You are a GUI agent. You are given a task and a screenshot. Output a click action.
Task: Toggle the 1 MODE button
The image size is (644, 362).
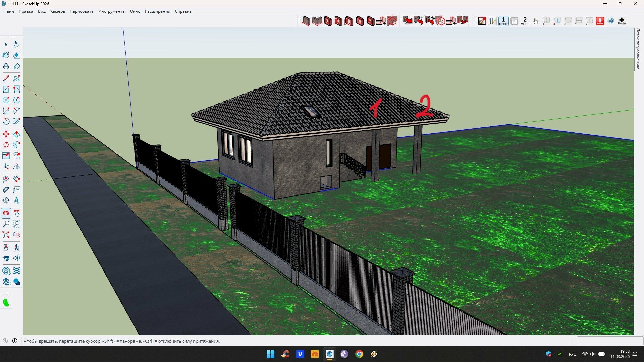pyautogui.click(x=503, y=21)
